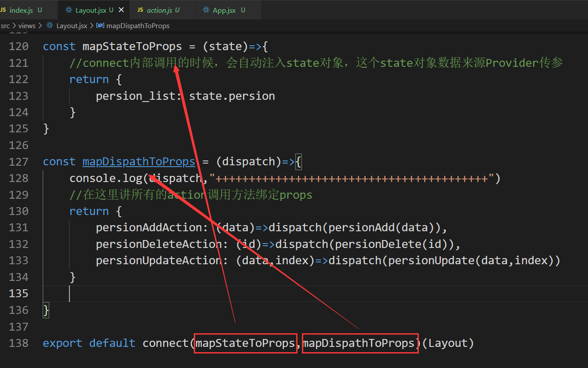Screen dimensions: 588x368
Task: Click the U modified indicator on index.js tab
Action: (40, 9)
